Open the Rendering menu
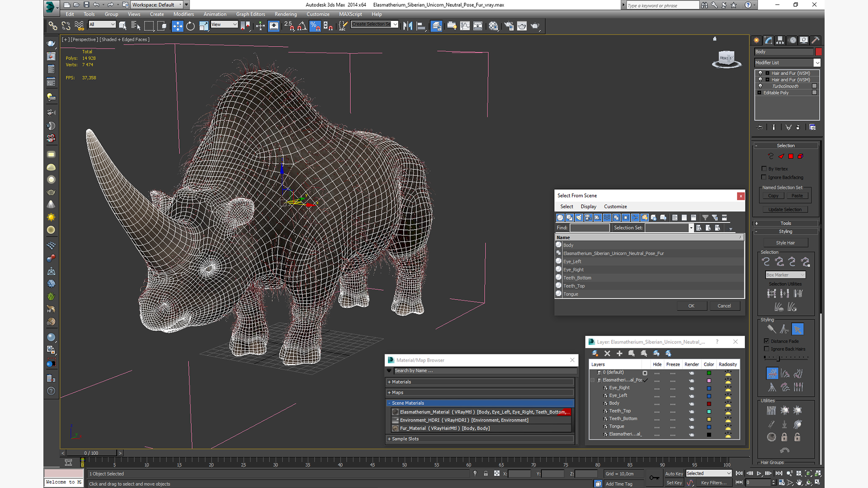 click(285, 14)
